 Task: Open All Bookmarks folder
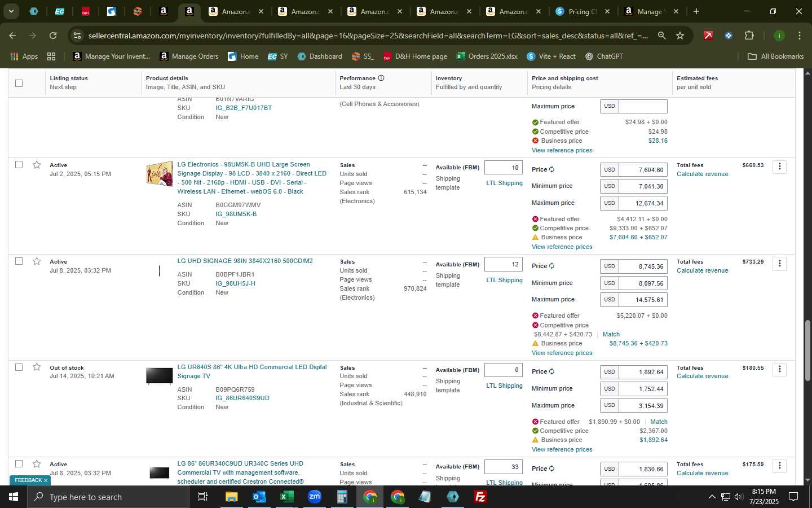775,56
